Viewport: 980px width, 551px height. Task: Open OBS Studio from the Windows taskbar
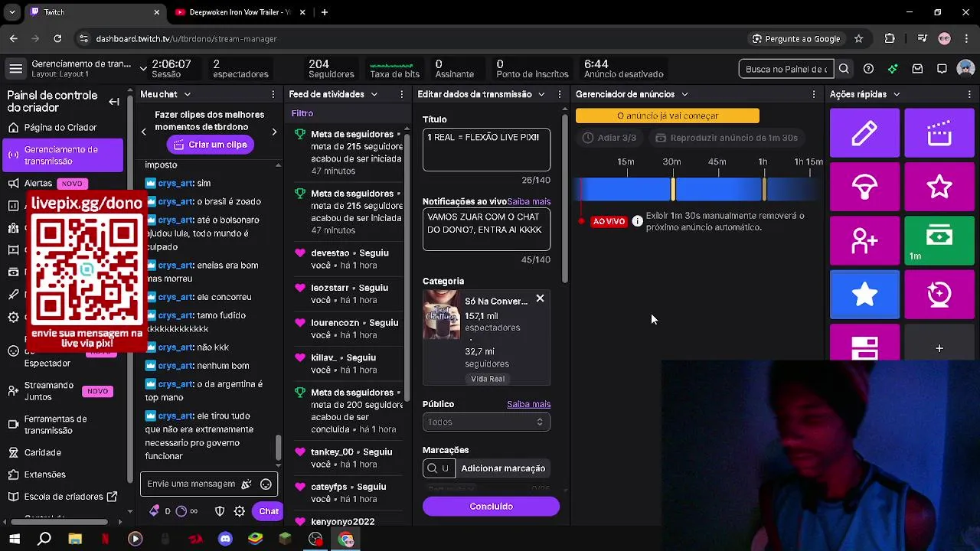click(x=315, y=540)
